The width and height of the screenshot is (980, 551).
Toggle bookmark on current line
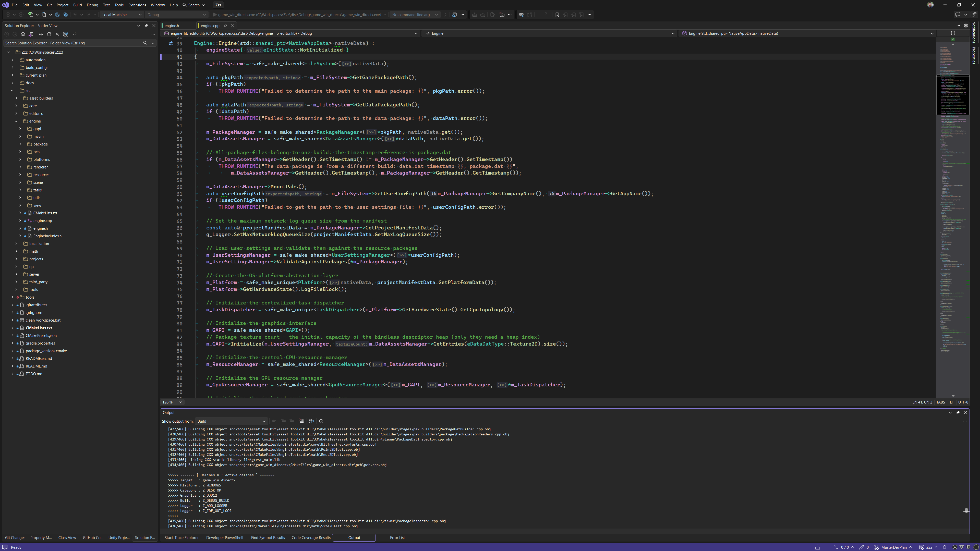pyautogui.click(x=557, y=15)
